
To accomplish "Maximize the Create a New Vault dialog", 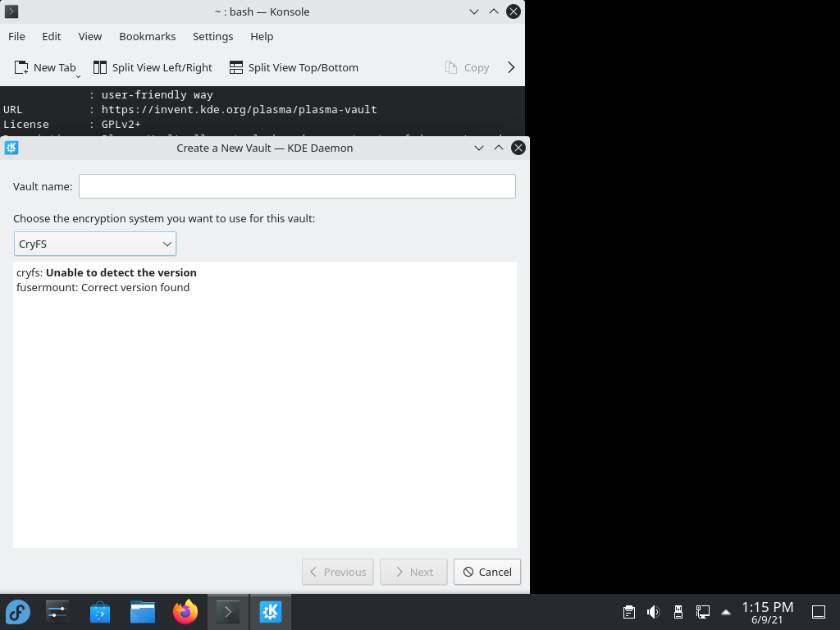I will point(499,148).
